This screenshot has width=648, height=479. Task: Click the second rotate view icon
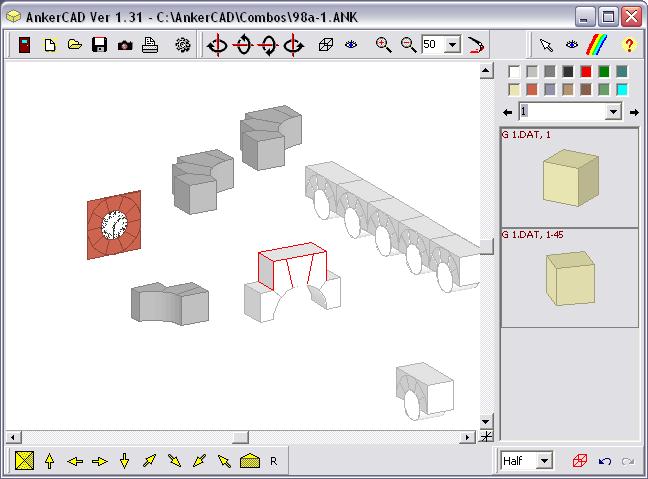coord(243,45)
